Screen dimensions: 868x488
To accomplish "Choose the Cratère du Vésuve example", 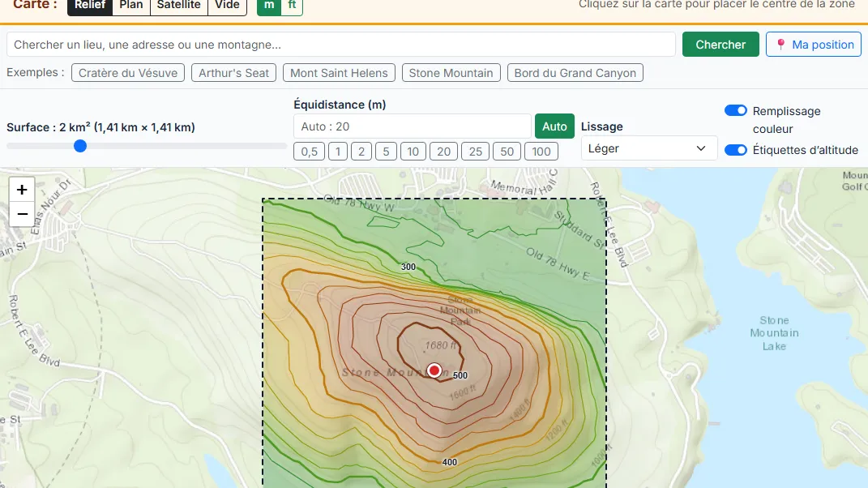I will coord(128,73).
